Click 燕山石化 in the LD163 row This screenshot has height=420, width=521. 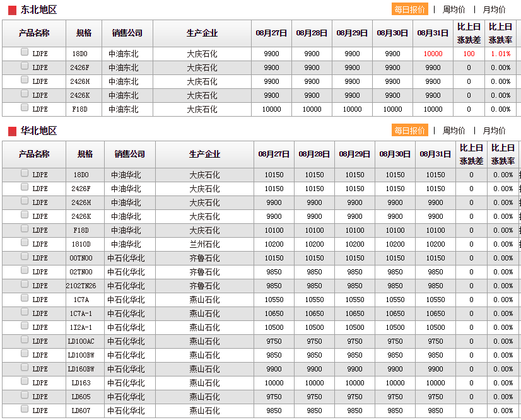[204, 383]
